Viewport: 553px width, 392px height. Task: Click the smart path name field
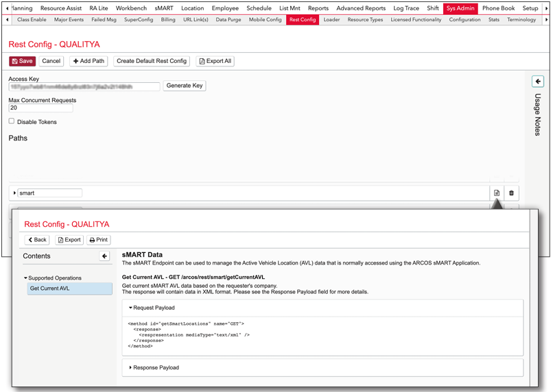[49, 193]
